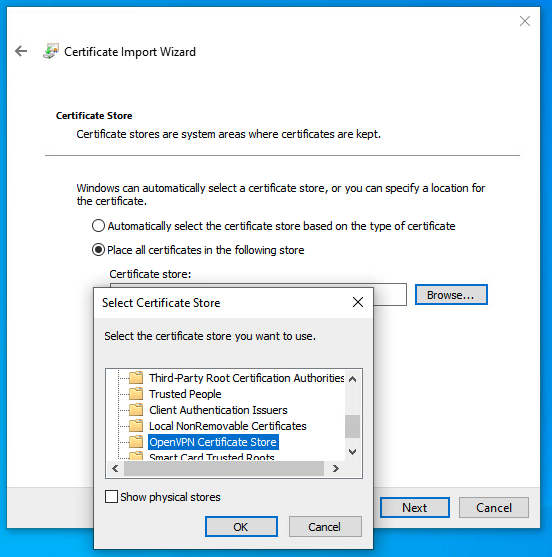Choose the Place all certificates in following store radio button
The height and width of the screenshot is (557, 552).
point(98,250)
